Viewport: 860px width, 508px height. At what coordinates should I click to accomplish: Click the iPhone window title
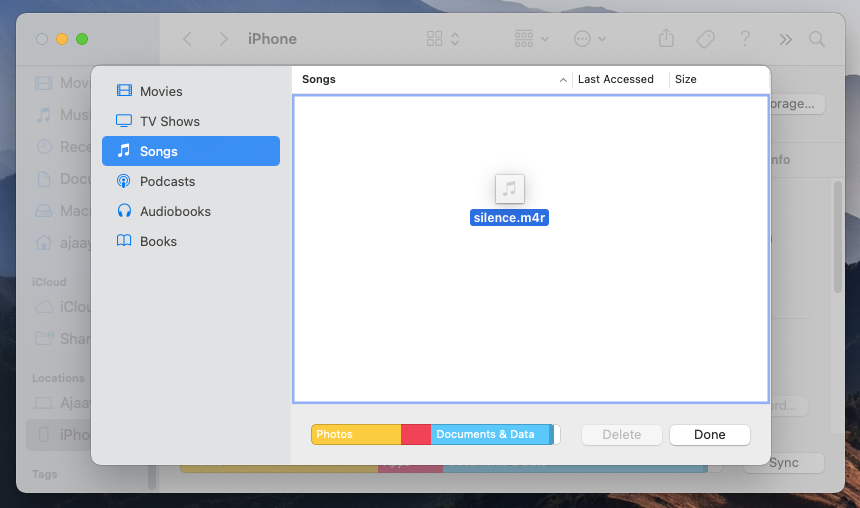[x=272, y=39]
